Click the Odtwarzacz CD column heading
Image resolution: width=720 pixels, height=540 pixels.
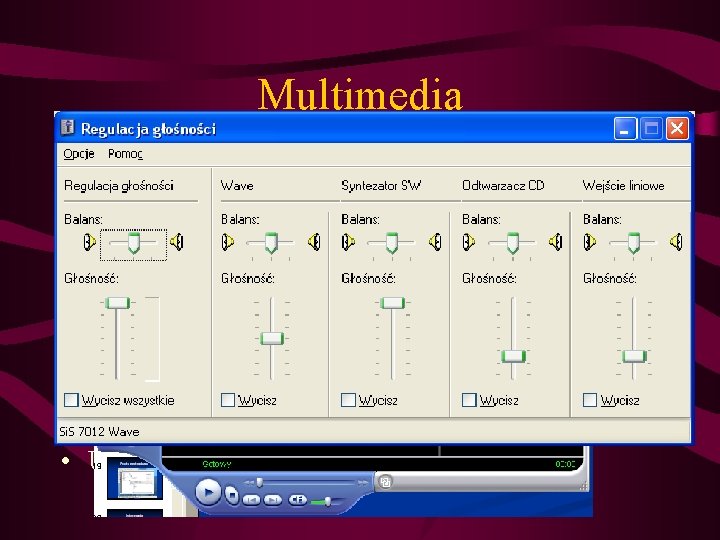click(503, 186)
